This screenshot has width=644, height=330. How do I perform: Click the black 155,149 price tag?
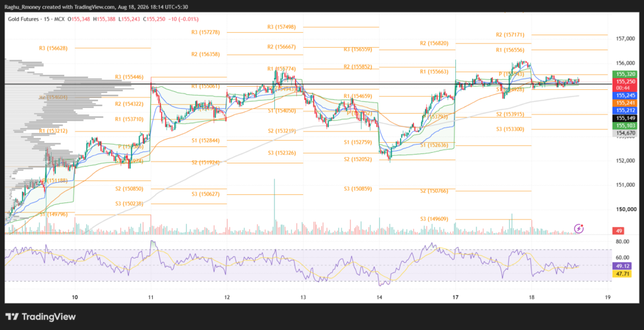click(625, 118)
